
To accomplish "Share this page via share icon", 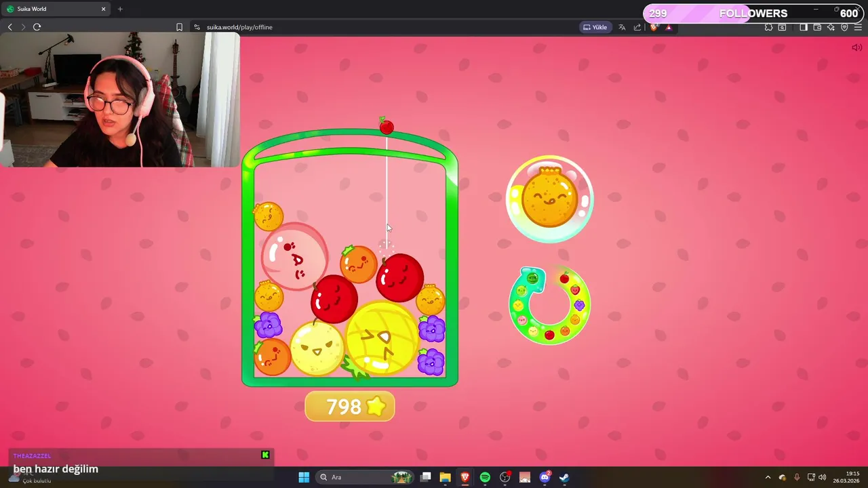I will [637, 27].
